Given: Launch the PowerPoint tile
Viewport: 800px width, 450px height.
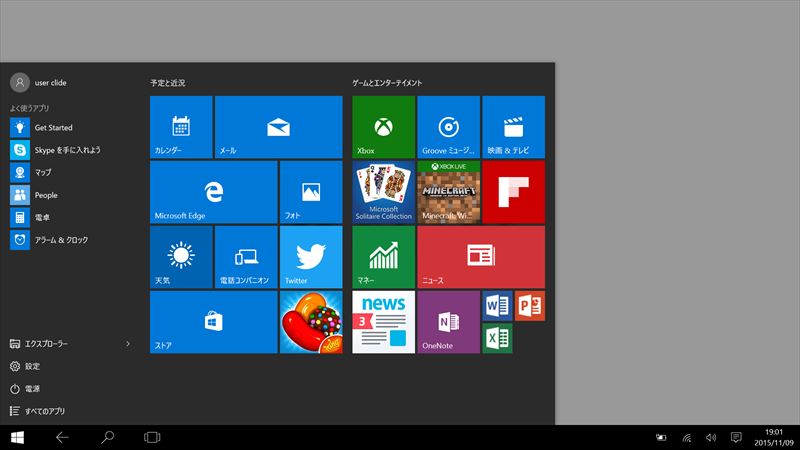Looking at the screenshot, I should click(x=530, y=306).
